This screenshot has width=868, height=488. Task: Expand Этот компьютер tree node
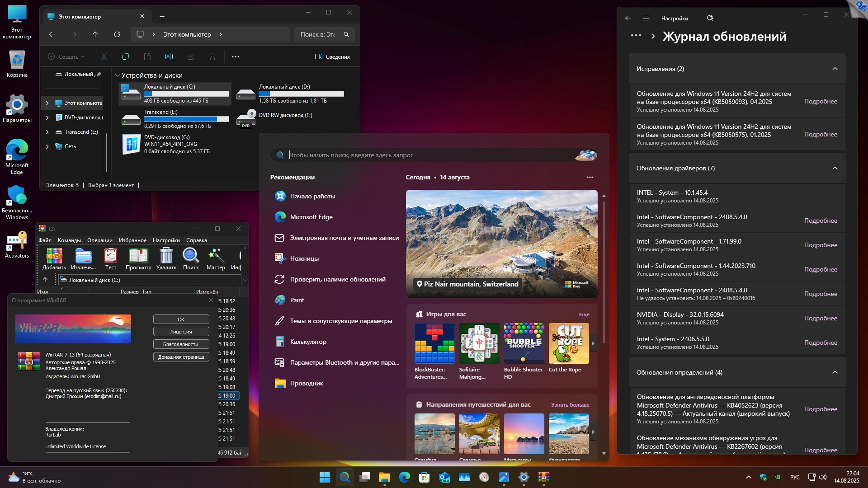[47, 103]
